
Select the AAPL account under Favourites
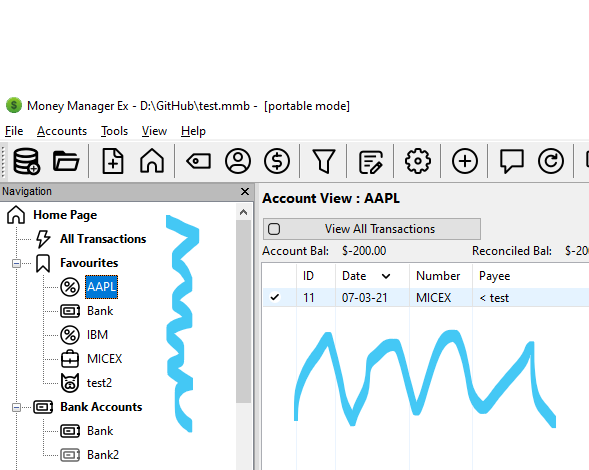coord(101,287)
